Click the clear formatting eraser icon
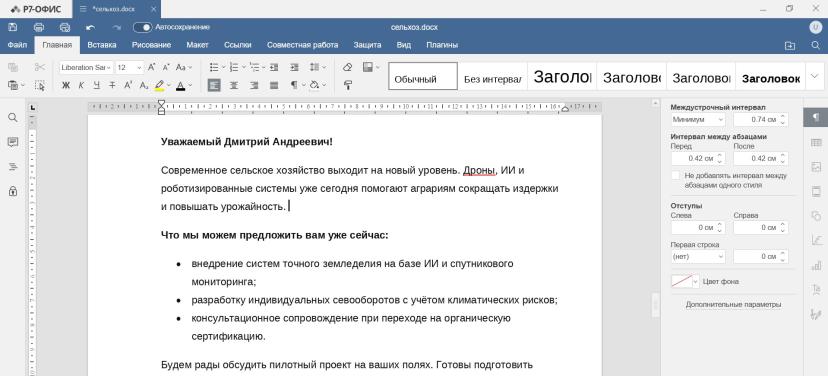This screenshot has width=828, height=376. [x=347, y=67]
